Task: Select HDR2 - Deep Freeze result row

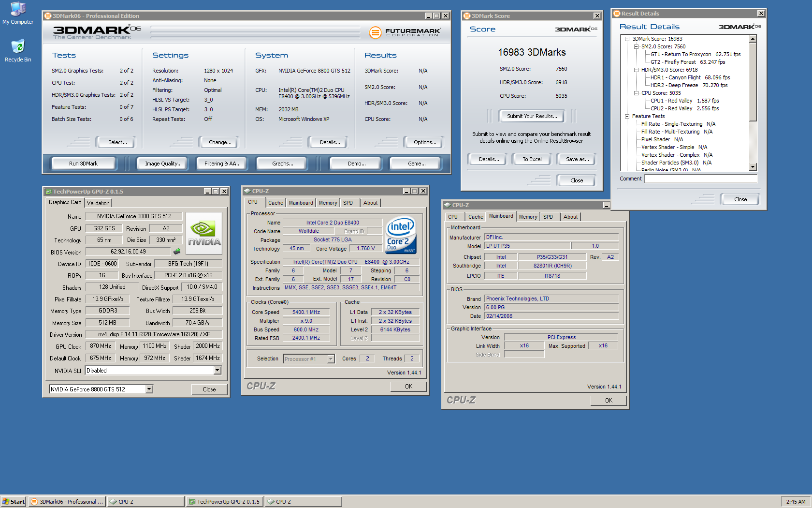Action: (689, 85)
